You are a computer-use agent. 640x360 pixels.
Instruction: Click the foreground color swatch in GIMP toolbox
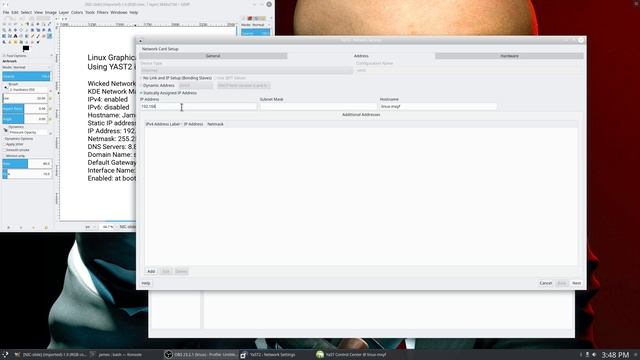[x=26, y=48]
